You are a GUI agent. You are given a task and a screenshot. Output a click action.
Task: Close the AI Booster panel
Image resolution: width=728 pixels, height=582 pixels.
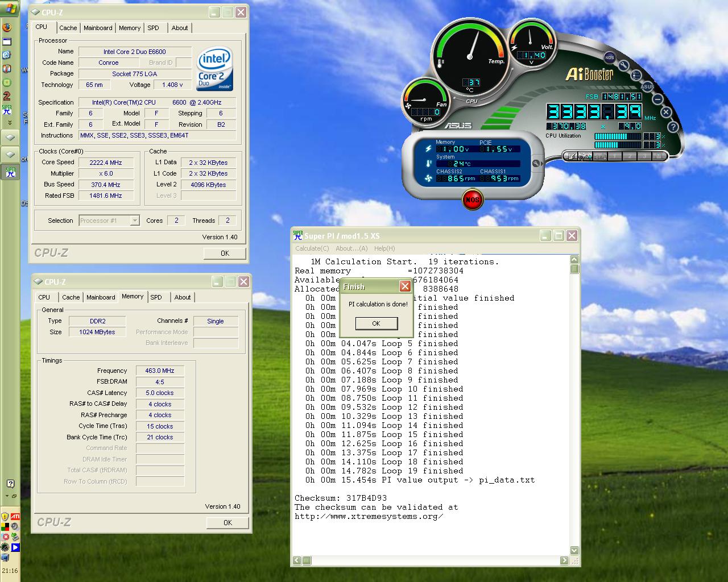(x=666, y=113)
